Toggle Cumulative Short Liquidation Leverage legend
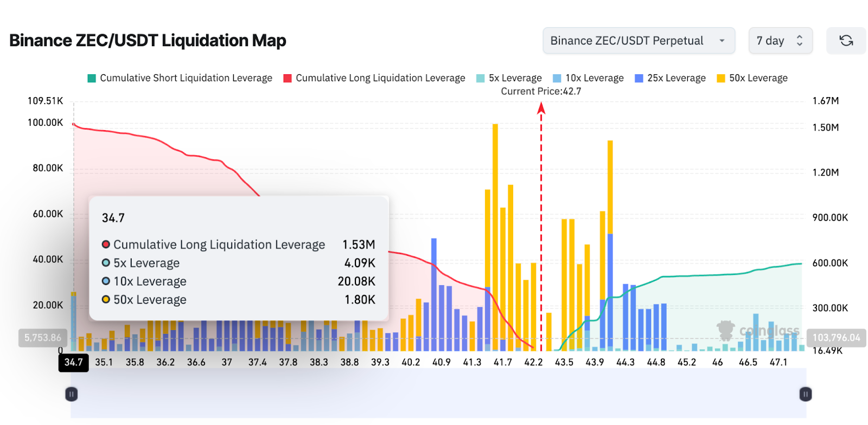868x425 pixels. [180, 78]
